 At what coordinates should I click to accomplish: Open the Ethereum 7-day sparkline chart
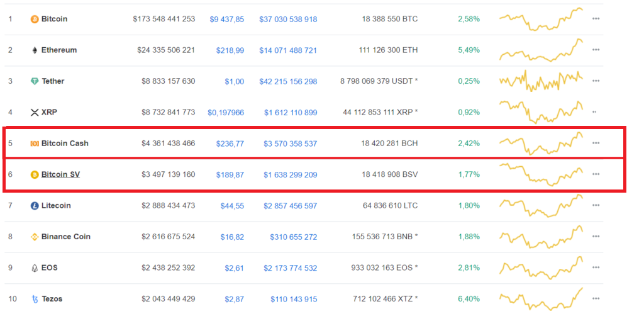541,50
